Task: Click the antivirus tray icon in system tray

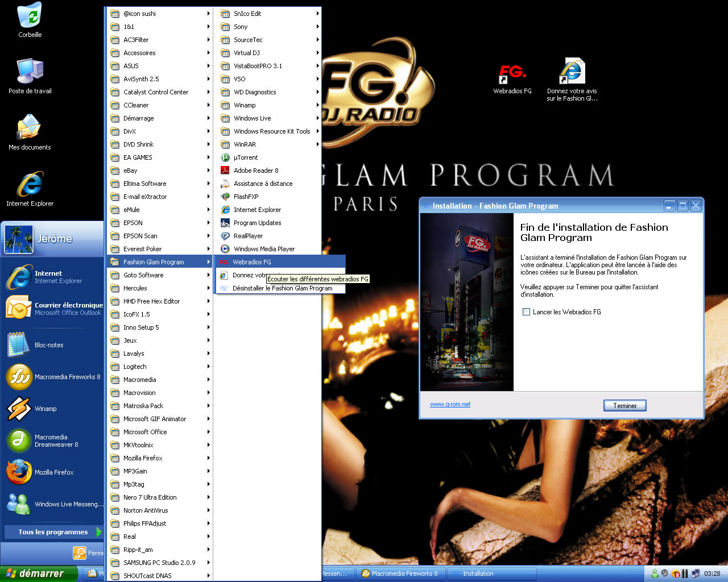Action: (x=676, y=573)
